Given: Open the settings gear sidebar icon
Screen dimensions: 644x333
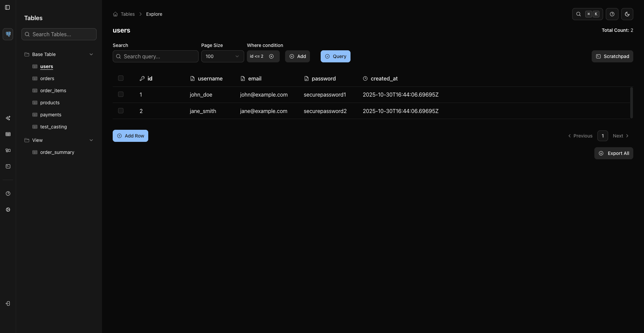Looking at the screenshot, I should (x=8, y=210).
